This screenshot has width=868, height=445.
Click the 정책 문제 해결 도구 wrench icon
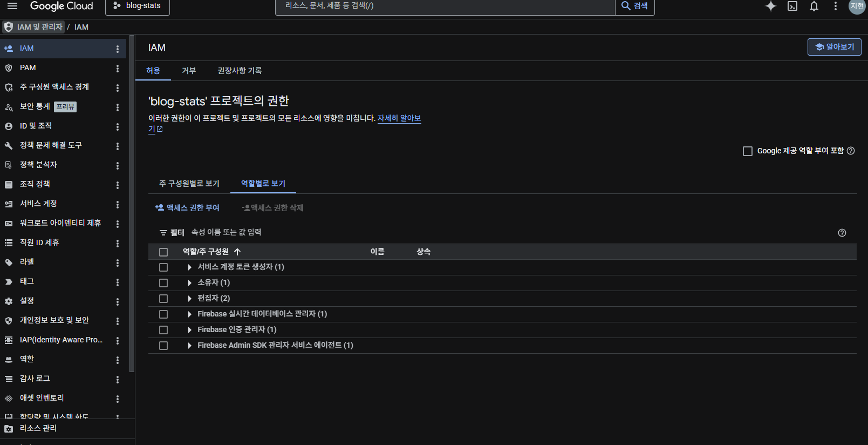coord(9,146)
